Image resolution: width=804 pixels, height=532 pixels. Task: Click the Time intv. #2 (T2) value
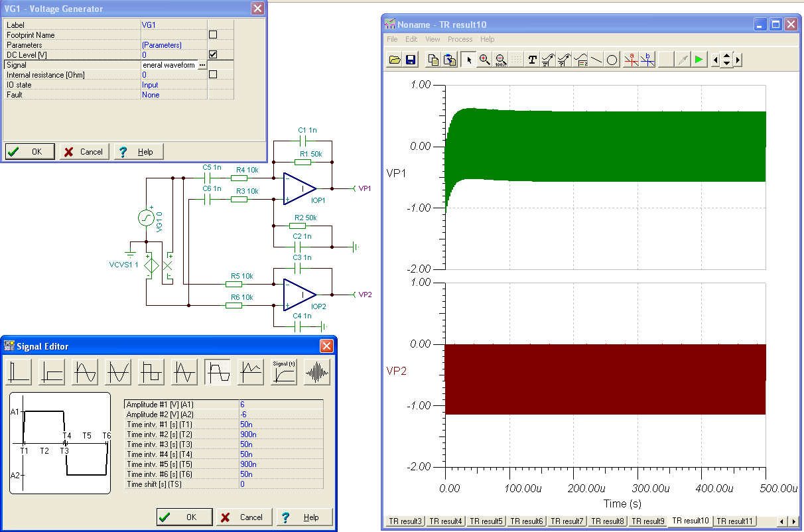pos(281,434)
